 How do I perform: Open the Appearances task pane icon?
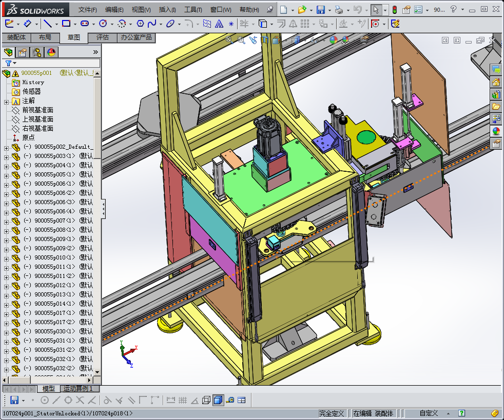tap(496, 131)
